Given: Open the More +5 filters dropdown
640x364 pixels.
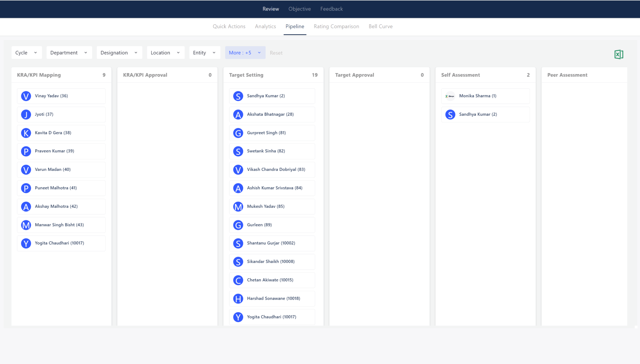Looking at the screenshot, I should (x=245, y=52).
